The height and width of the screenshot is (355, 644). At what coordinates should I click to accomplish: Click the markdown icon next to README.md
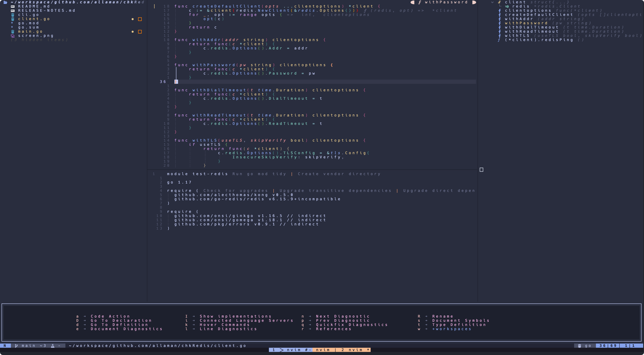click(13, 7)
